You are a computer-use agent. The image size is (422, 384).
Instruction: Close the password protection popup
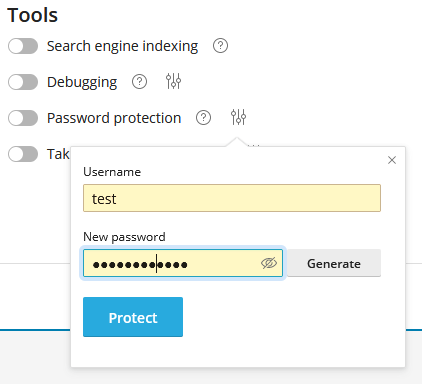(x=392, y=160)
